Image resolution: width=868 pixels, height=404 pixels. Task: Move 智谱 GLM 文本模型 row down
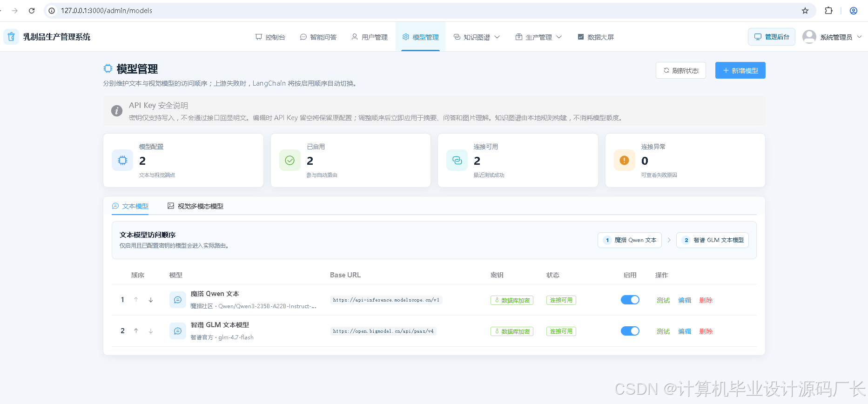(x=151, y=331)
